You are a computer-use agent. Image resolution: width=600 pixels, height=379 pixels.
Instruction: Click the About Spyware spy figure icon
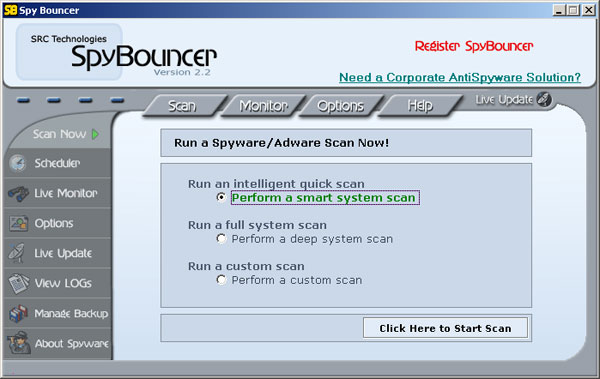[19, 343]
